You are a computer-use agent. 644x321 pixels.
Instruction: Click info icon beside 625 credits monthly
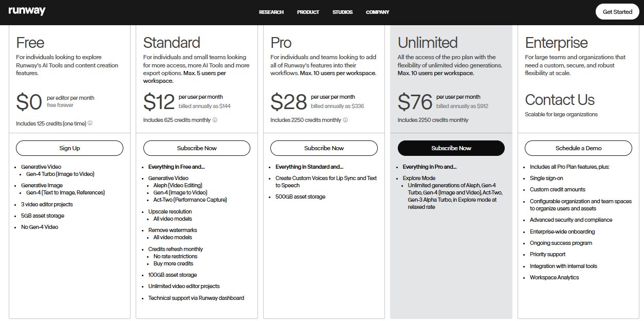(x=215, y=120)
